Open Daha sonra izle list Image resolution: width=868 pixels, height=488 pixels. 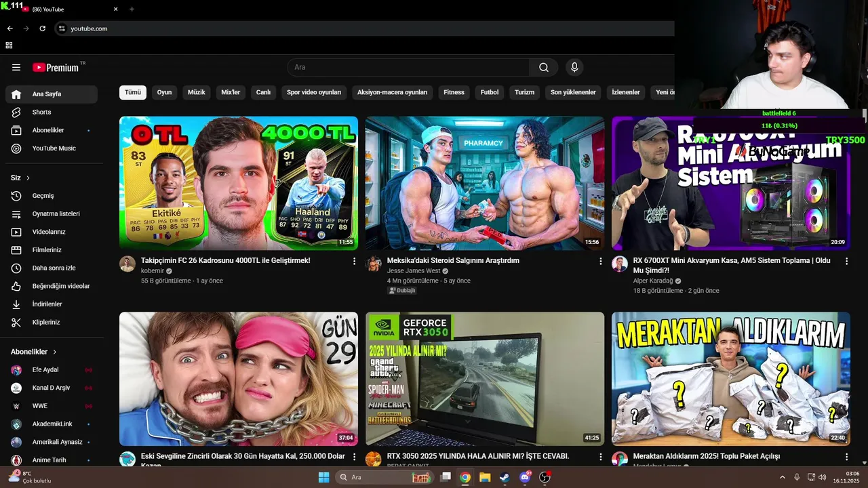point(52,268)
